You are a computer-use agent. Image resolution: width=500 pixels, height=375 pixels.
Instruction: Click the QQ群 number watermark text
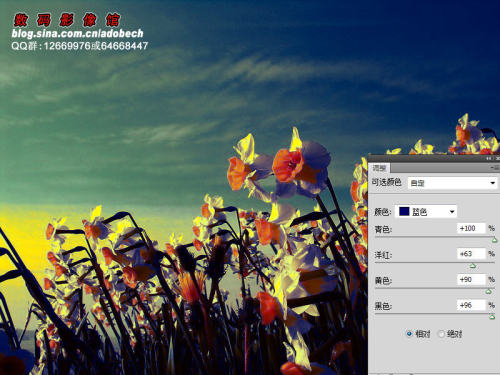[79, 46]
